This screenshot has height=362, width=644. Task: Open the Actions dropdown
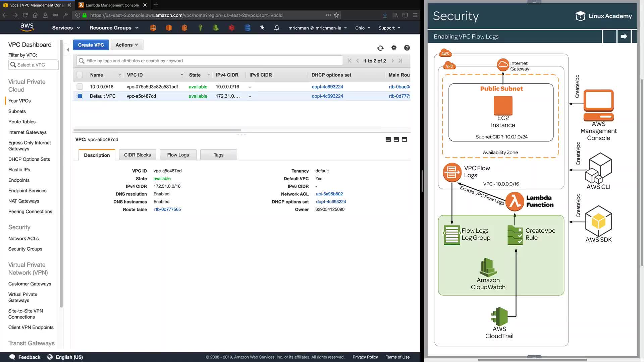pyautogui.click(x=127, y=45)
